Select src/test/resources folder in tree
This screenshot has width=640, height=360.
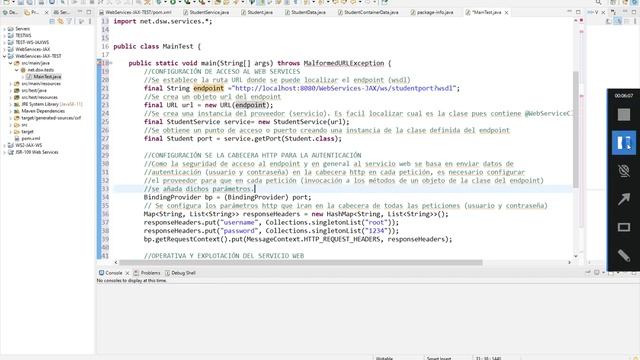pos(36,97)
